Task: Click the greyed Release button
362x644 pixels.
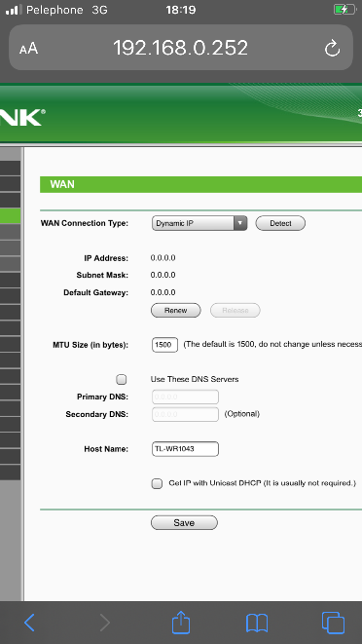Action: [235, 311]
